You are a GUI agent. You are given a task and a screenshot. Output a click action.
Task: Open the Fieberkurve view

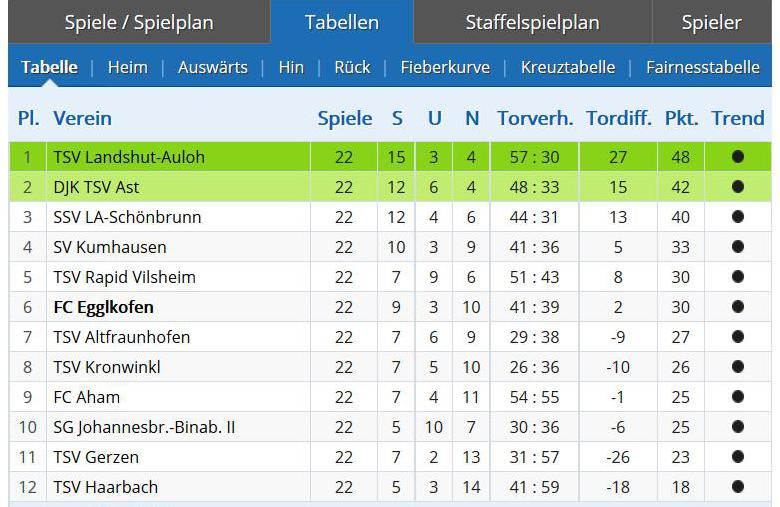point(445,68)
